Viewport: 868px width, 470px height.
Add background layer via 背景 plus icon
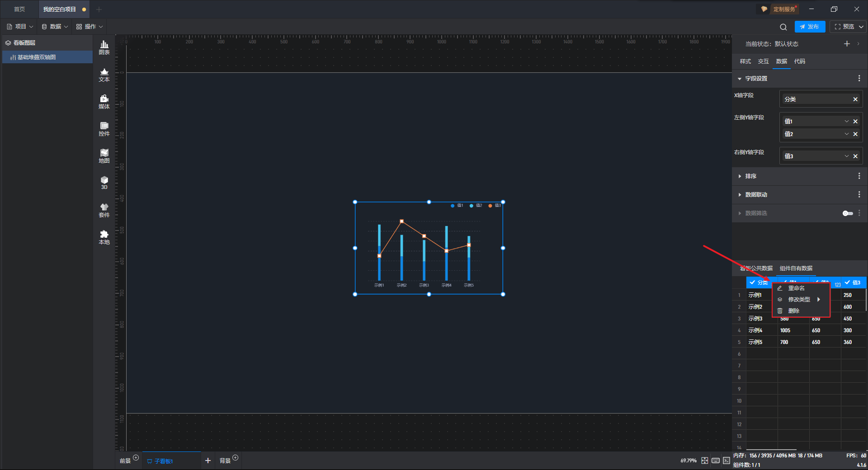pos(236,458)
